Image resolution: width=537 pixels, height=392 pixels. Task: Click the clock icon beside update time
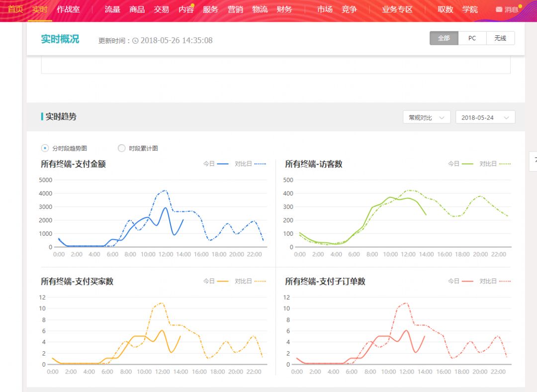[135, 41]
